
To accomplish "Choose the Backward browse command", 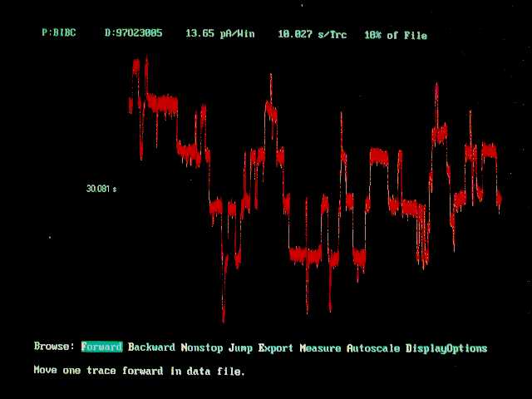I will click(151, 347).
